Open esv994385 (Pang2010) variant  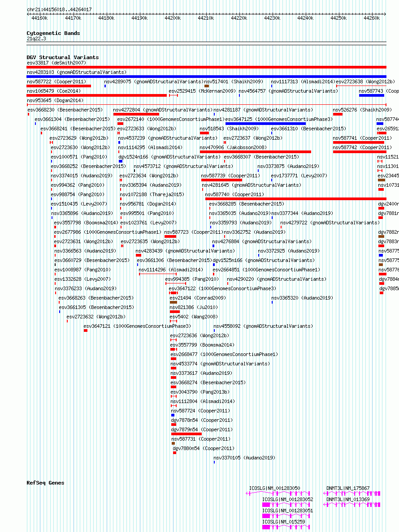192,279
